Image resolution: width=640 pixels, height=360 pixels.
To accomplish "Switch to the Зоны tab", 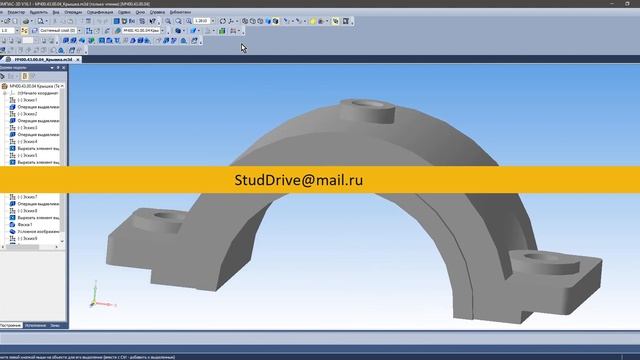I will pyautogui.click(x=55, y=325).
